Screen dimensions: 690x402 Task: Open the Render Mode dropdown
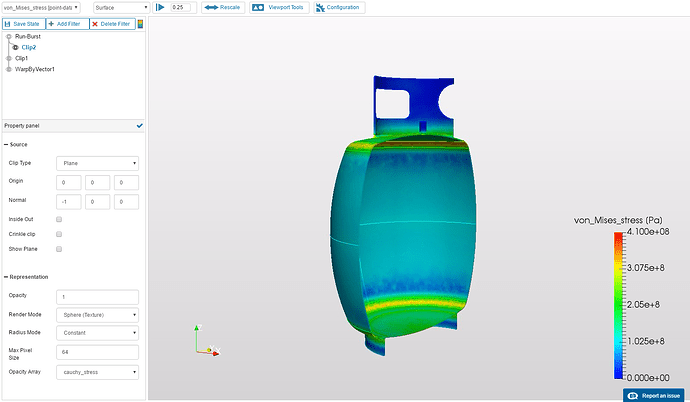(98, 315)
